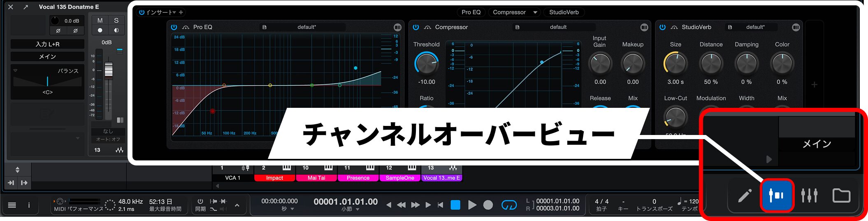Screen dimensions: 868x221
Task: Click the Record button in transport
Action: tap(488, 205)
